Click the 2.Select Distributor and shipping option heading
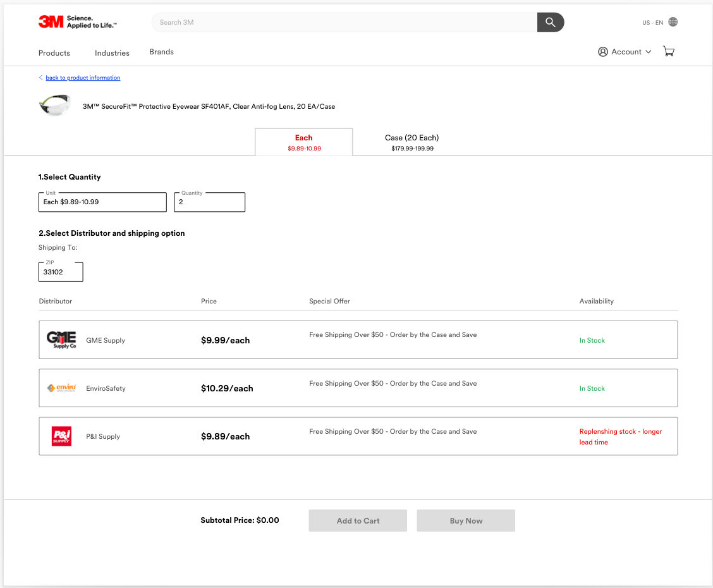 111,233
